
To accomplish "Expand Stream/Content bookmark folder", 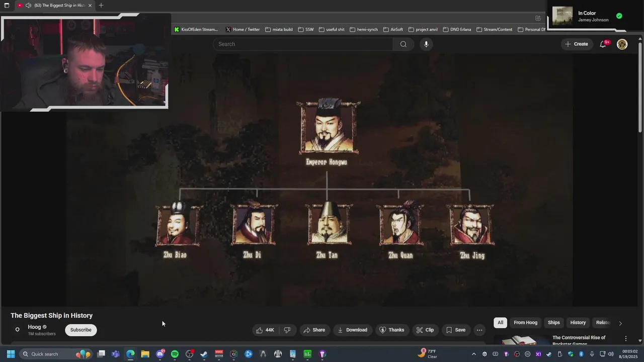I will pos(494,30).
